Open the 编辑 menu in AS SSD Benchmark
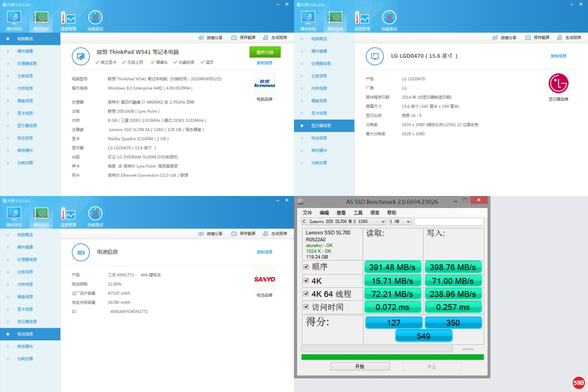This screenshot has width=588, height=392. pyautogui.click(x=324, y=213)
